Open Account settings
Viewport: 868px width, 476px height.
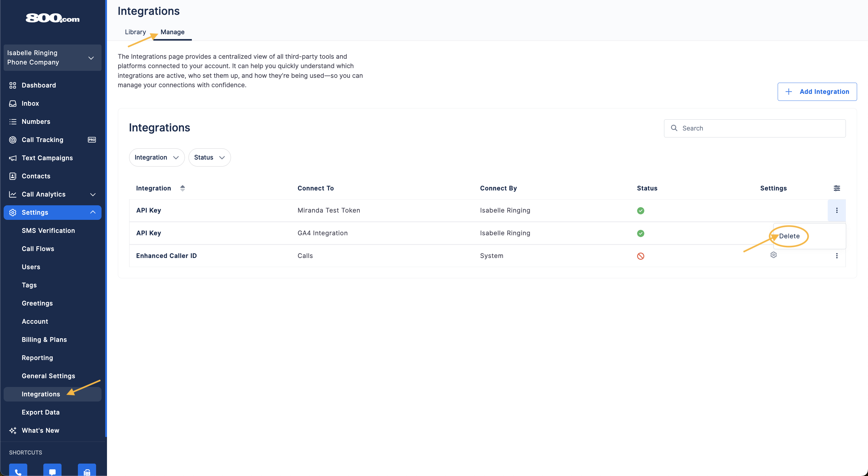click(x=35, y=322)
